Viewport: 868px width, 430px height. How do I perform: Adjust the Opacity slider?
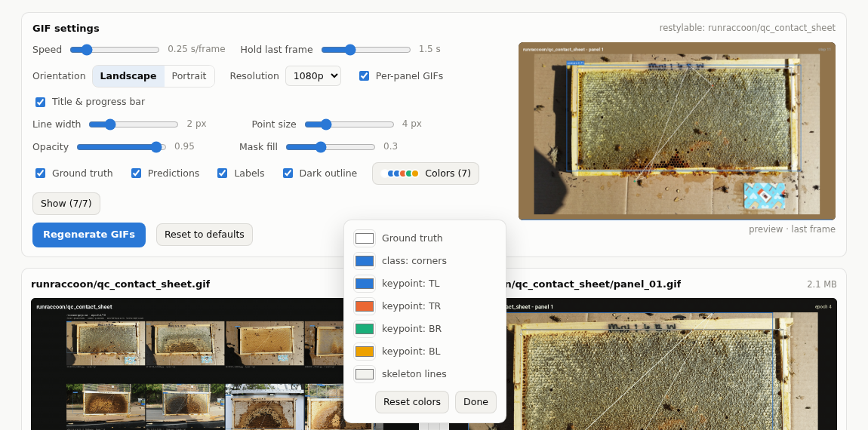[122, 147]
